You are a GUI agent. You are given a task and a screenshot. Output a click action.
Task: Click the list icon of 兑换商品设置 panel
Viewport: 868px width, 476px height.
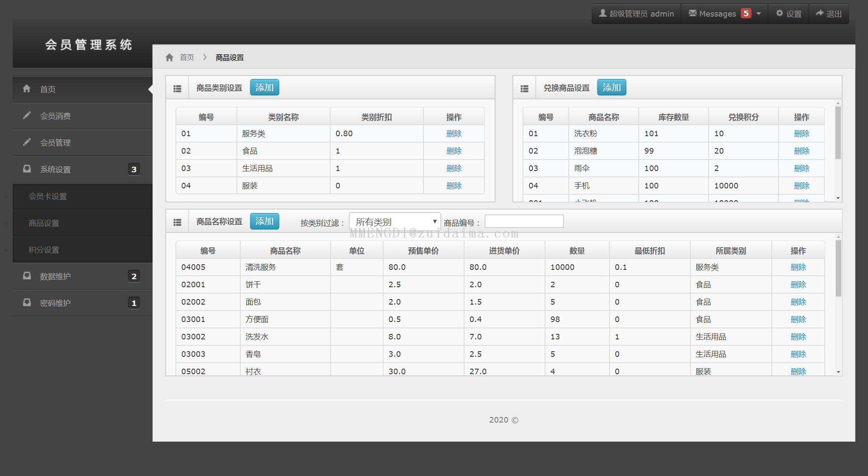click(524, 89)
